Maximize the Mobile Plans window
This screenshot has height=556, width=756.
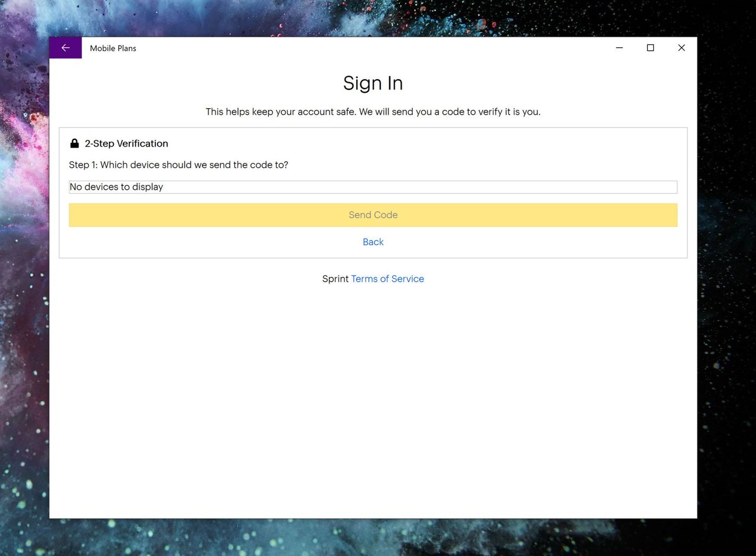point(650,48)
